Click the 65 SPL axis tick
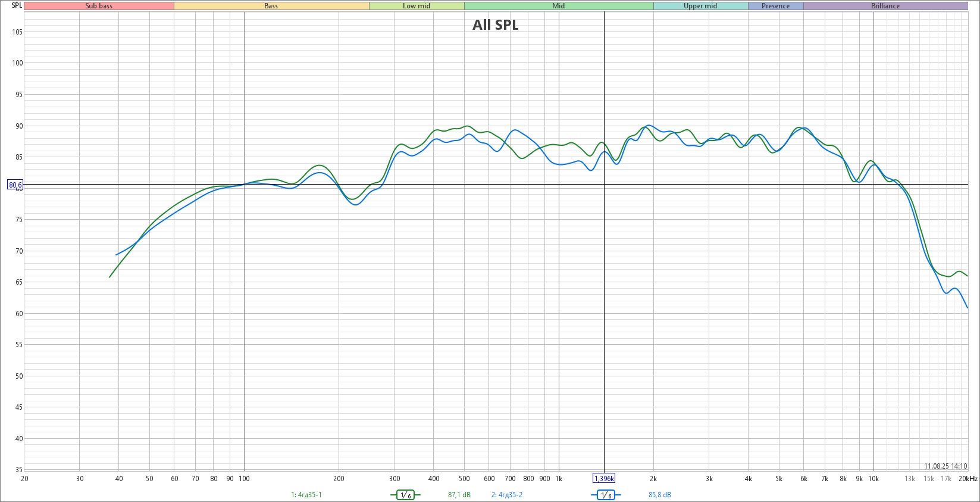The height and width of the screenshot is (502, 980). tap(19, 282)
